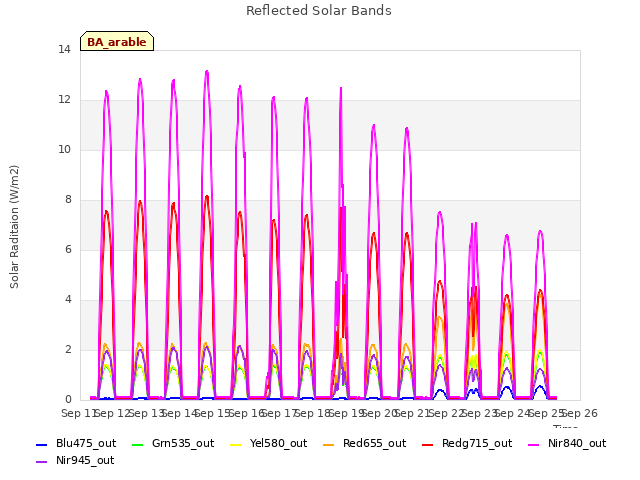Image resolution: width=640 pixels, height=480 pixels.
Task: Click the y-axis value 14
Action: click(x=64, y=49)
